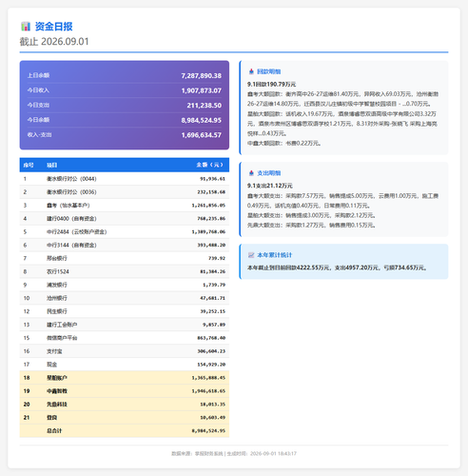The width and height of the screenshot is (468, 476).
Task: Select the 支付宝 row name
Action: pyautogui.click(x=54, y=351)
